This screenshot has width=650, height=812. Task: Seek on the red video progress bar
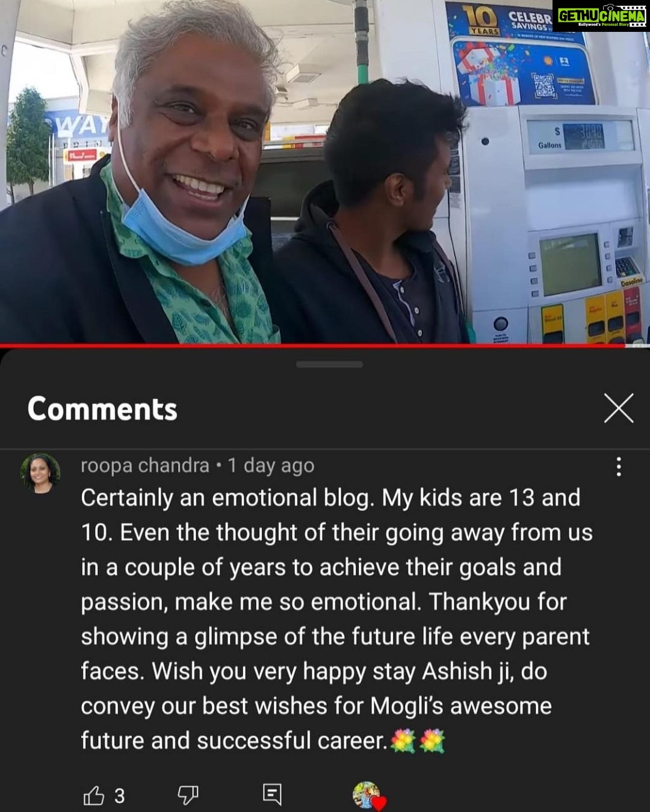click(325, 346)
